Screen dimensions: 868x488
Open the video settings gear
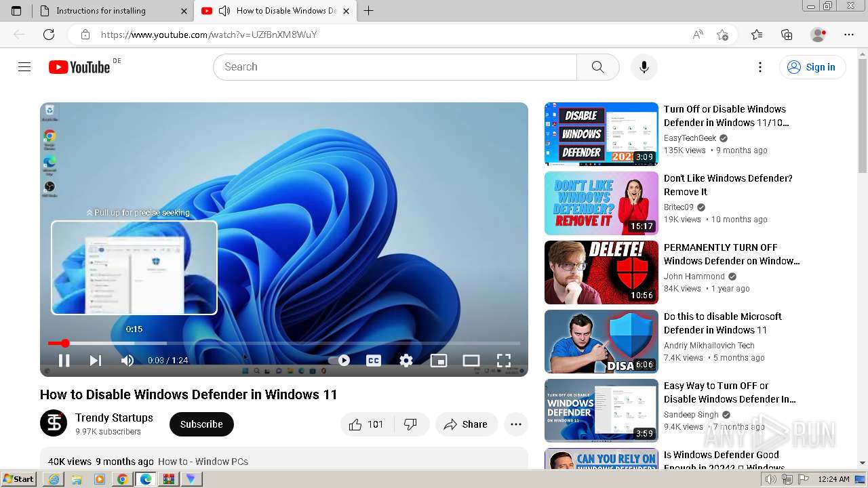(406, 361)
